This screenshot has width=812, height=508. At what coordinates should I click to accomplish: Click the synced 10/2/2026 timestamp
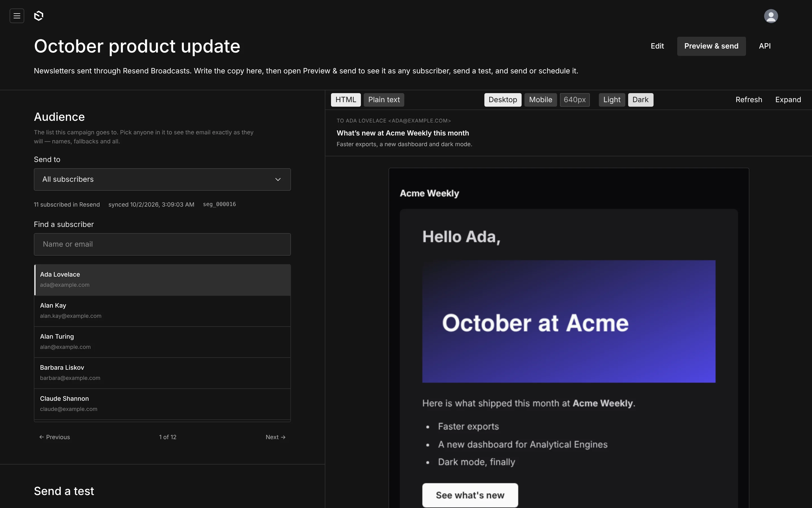[151, 205]
